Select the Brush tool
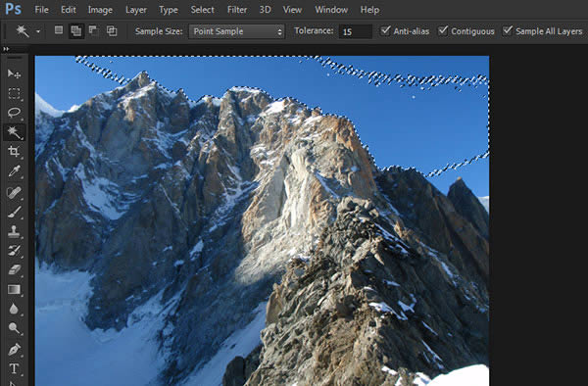This screenshot has height=386, width=588. tap(14, 212)
